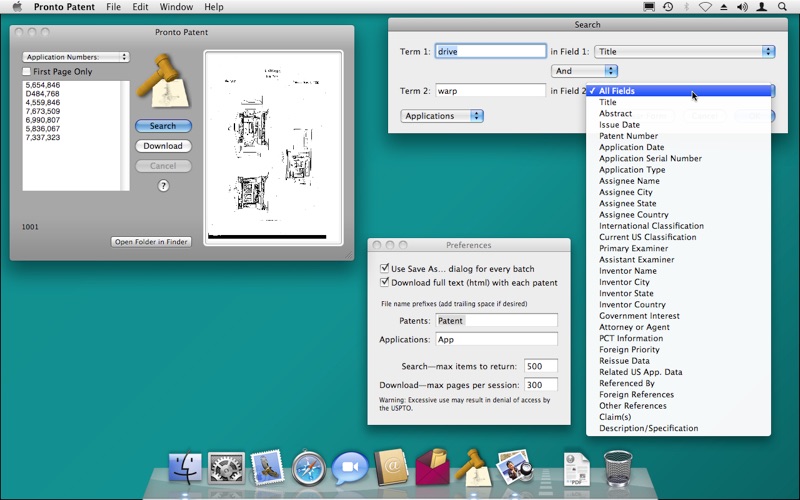
Task: Select Assignee Name in the field list
Action: [679, 181]
